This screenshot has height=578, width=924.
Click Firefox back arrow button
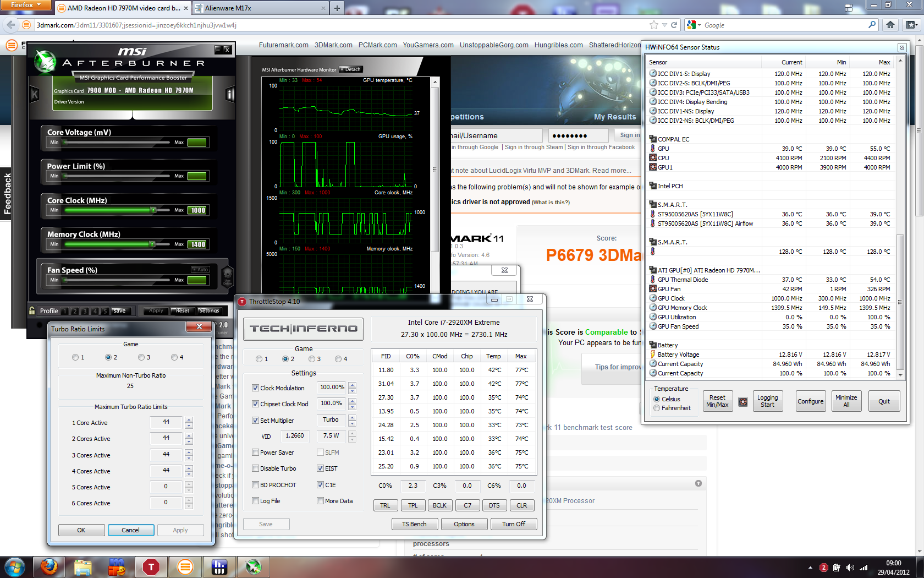(x=10, y=25)
